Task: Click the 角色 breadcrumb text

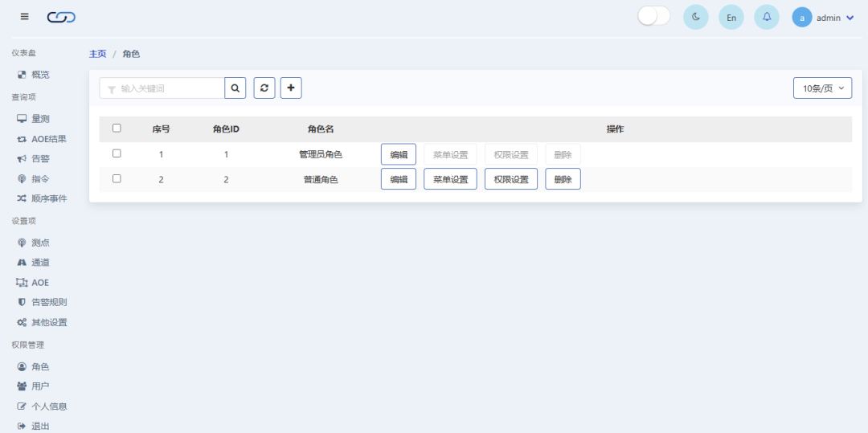Action: pos(131,54)
